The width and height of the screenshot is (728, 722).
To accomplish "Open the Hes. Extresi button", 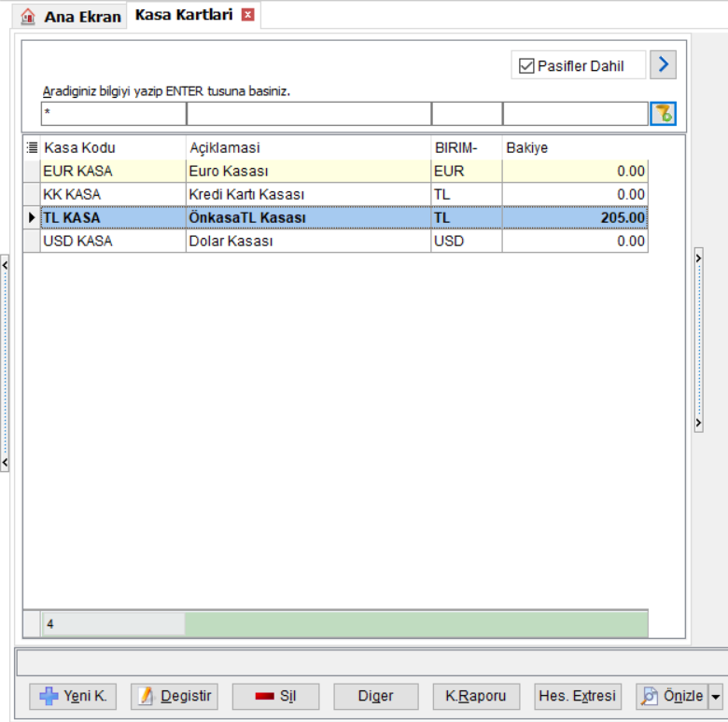I will [578, 696].
